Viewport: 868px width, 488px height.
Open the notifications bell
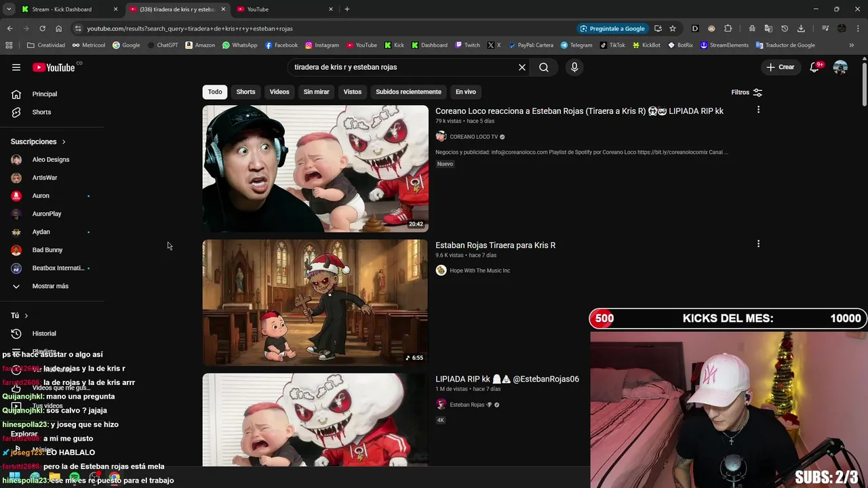tap(815, 67)
